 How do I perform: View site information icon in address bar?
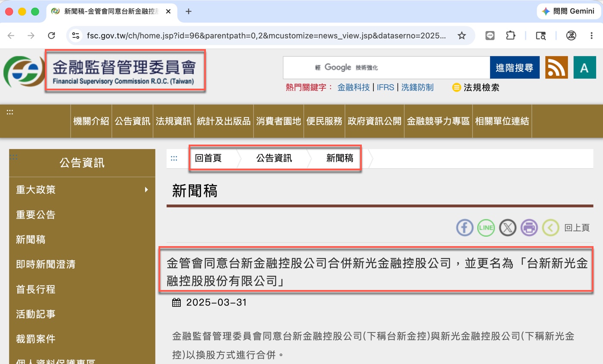(x=76, y=36)
